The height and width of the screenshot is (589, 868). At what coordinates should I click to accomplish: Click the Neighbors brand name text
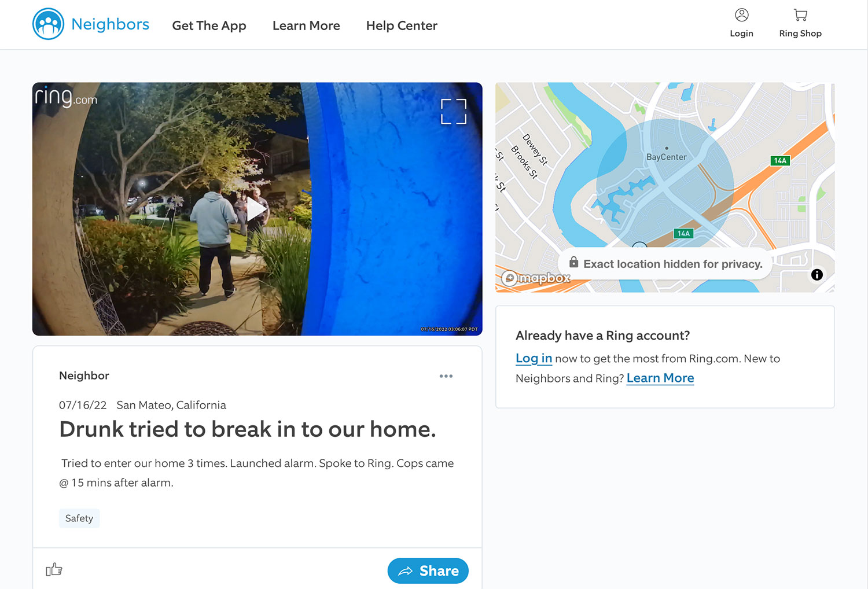110,24
